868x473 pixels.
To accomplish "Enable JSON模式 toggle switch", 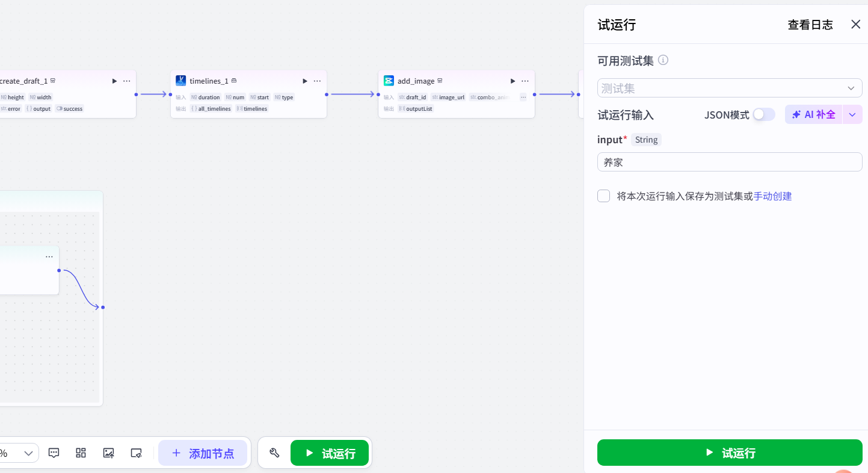I will click(764, 114).
